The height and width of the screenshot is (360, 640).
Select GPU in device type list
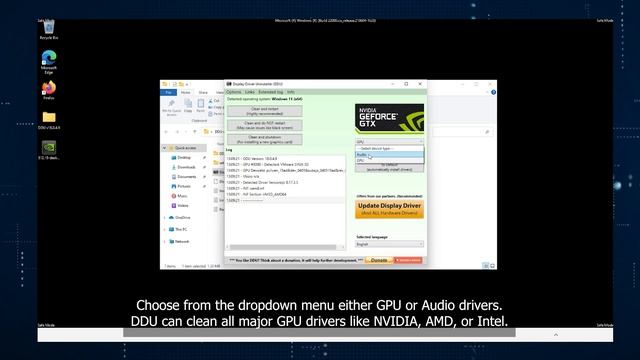point(389,160)
